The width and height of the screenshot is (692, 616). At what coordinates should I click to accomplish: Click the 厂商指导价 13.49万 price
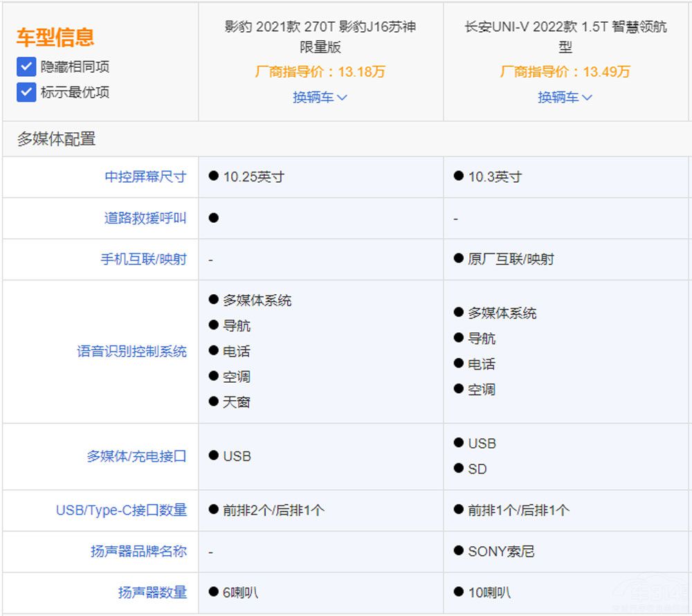[565, 72]
